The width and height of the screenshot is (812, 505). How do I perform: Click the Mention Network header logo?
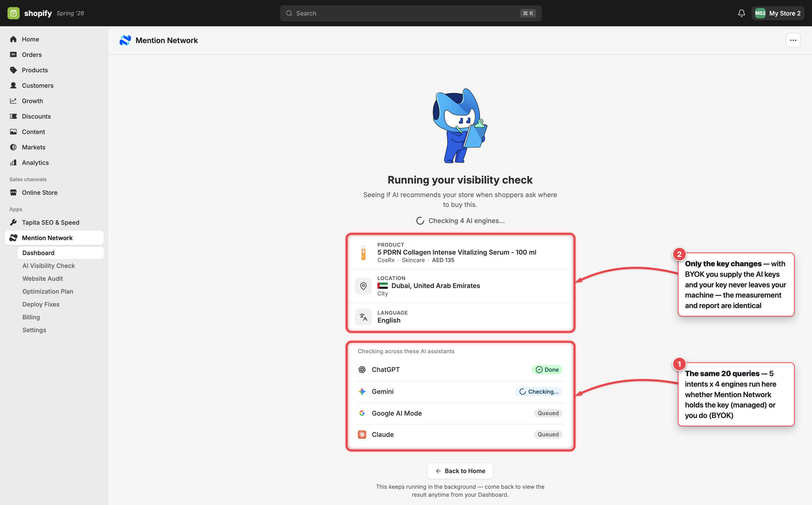125,40
